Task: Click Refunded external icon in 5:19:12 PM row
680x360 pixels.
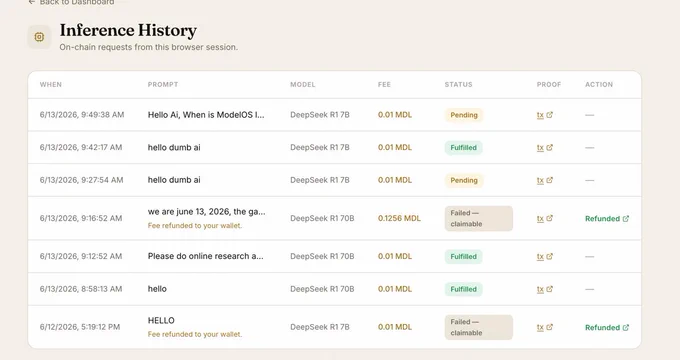Action: (626, 327)
